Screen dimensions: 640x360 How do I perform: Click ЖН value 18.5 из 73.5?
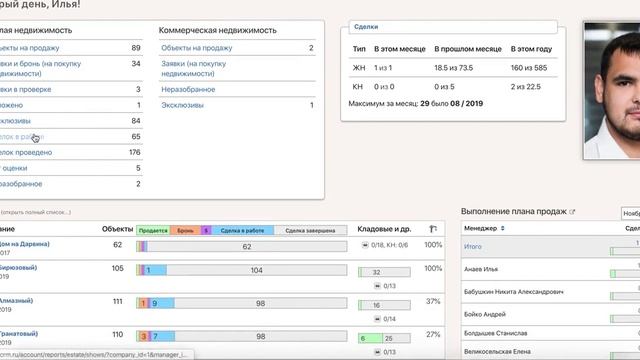[453, 68]
